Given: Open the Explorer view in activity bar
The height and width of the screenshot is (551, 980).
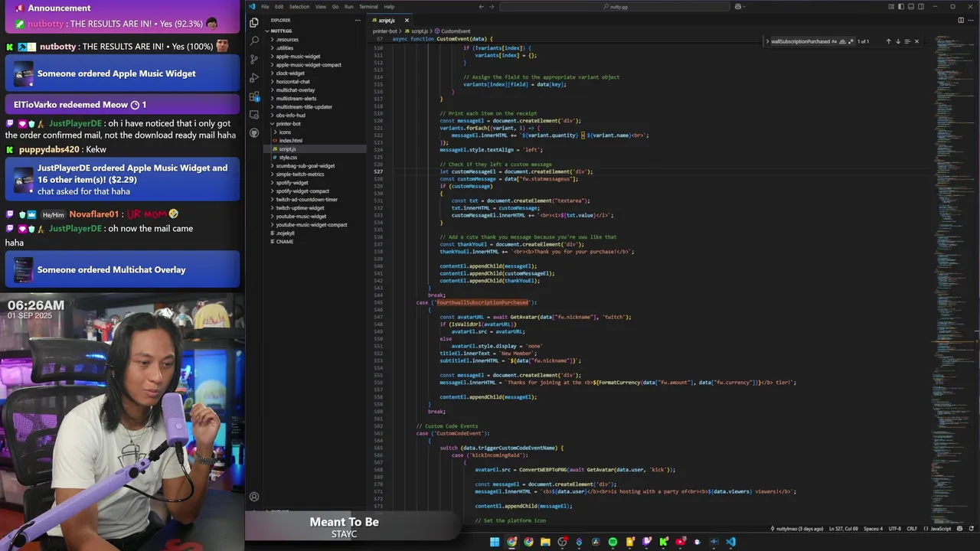Looking at the screenshot, I should point(254,22).
